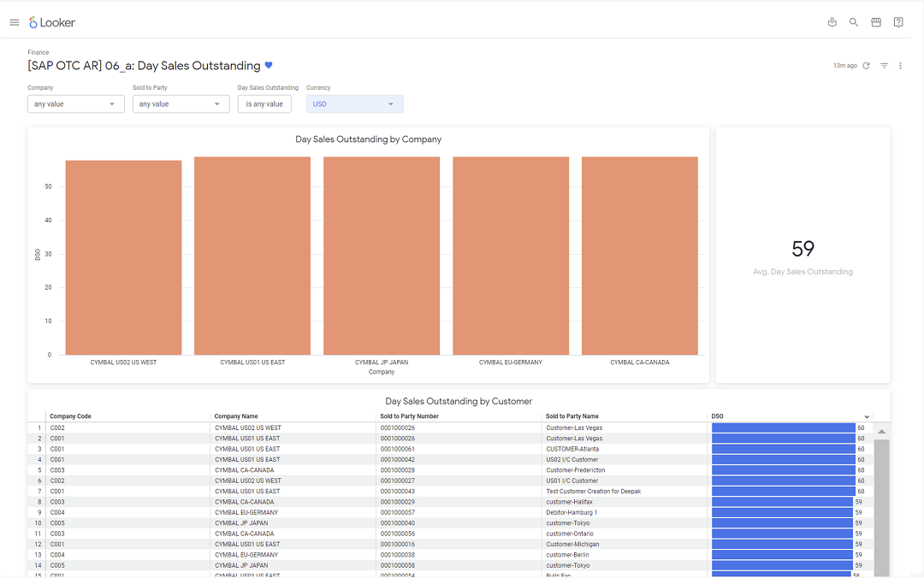This screenshot has height=578, width=924.
Task: Open the Marketplace store icon
Action: pos(876,22)
